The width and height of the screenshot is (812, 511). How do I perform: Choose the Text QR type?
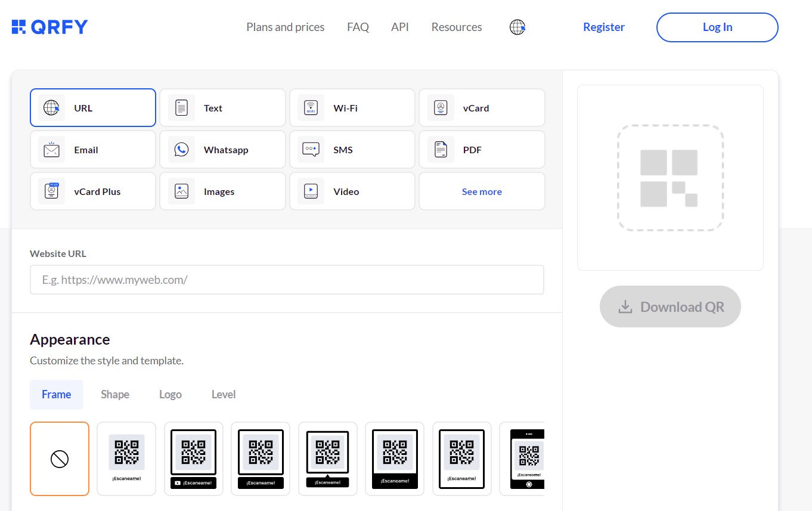click(222, 108)
